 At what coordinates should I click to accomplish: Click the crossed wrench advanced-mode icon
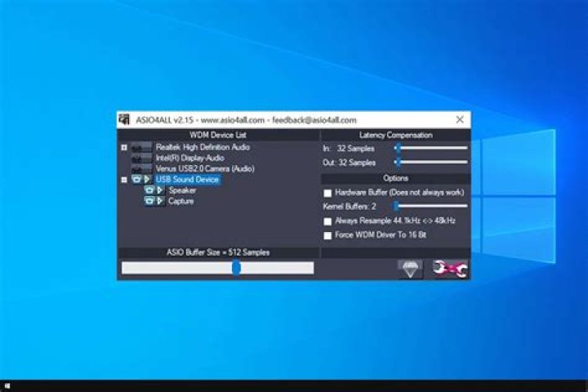click(450, 269)
